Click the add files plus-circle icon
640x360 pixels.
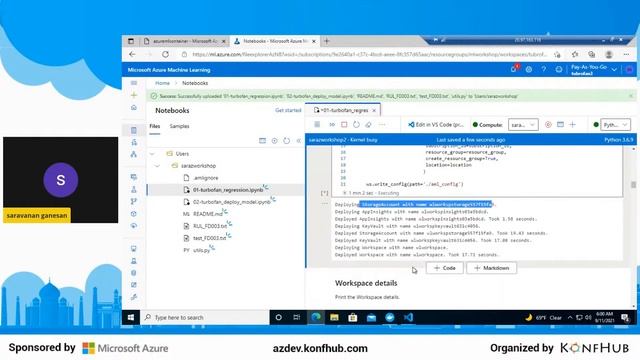[274, 141]
